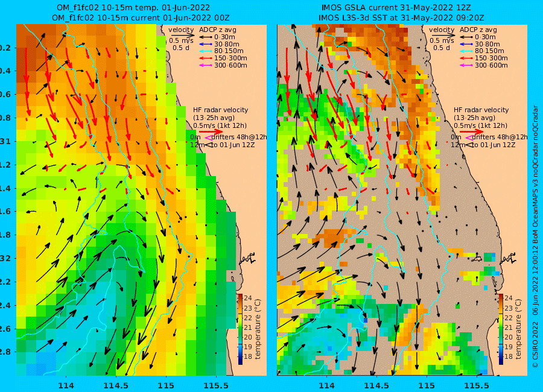Screen dimensions: 543x392
Task: Click longitude label 114.5 under right map
Action: tap(376, 385)
